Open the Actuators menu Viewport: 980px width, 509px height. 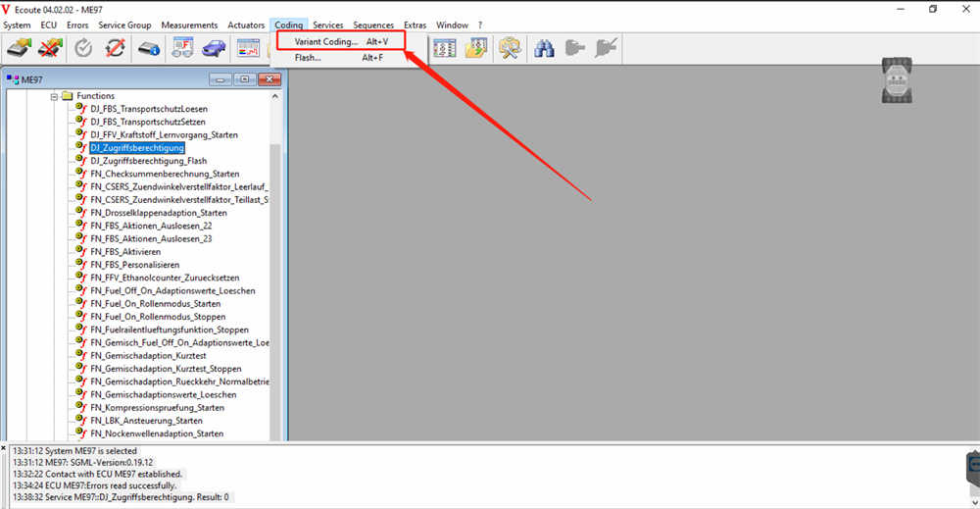[246, 25]
